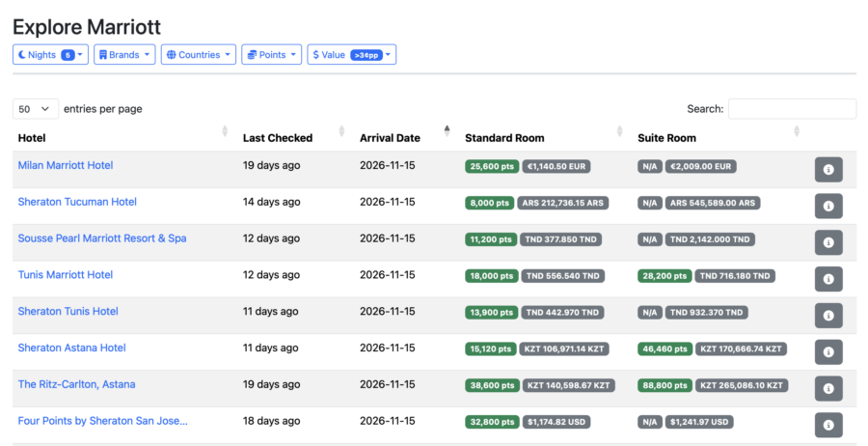
Task: Click the TND 716.180 TND price badge
Action: pyautogui.click(x=735, y=276)
